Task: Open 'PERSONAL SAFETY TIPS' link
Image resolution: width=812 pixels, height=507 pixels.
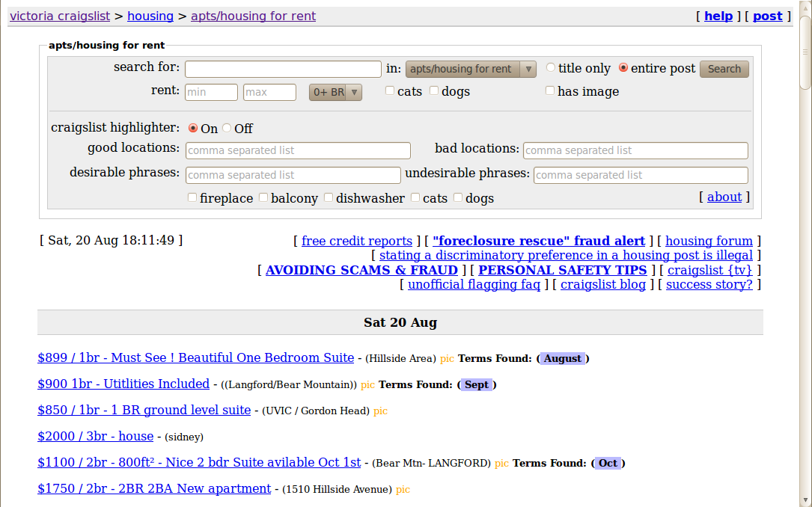Action: [562, 270]
